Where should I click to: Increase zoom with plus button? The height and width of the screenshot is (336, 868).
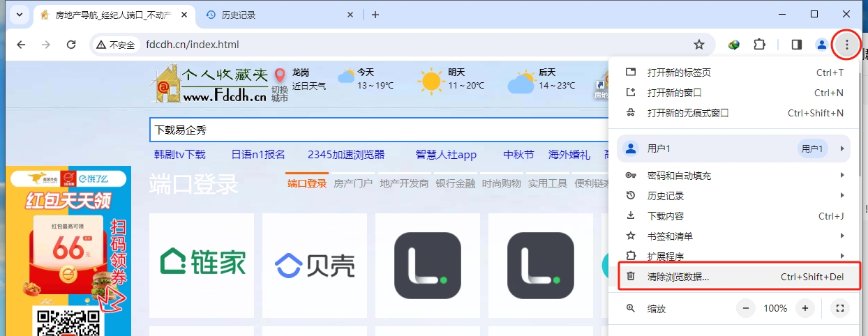click(805, 308)
